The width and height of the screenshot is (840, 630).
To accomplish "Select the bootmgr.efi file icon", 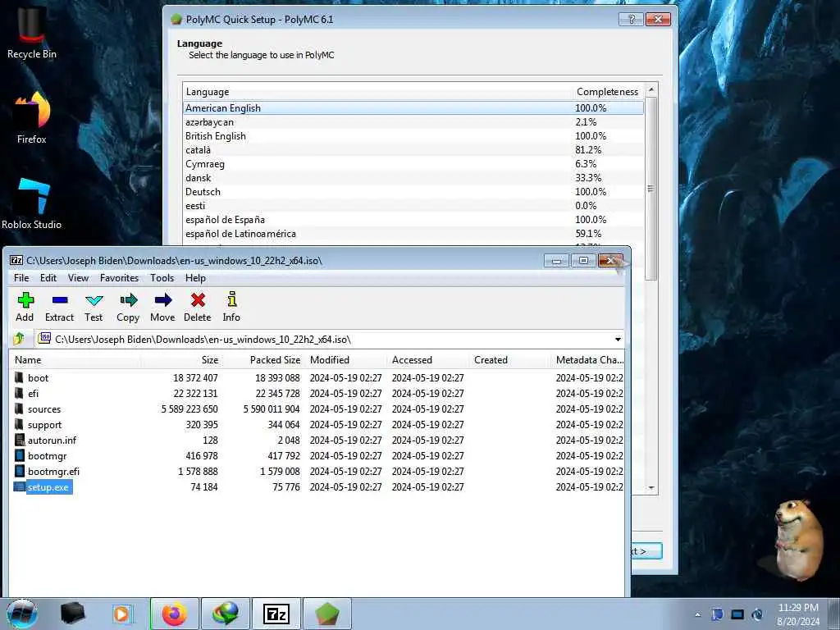I will (x=20, y=472).
